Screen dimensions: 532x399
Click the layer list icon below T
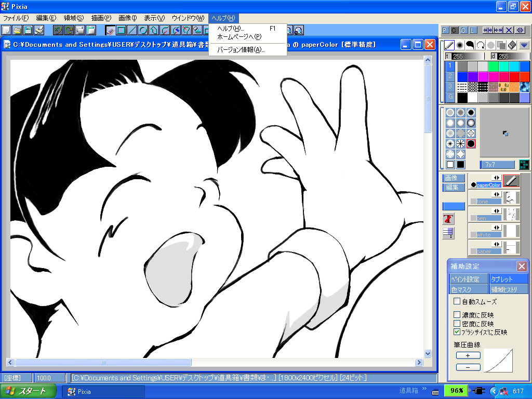pos(448,233)
